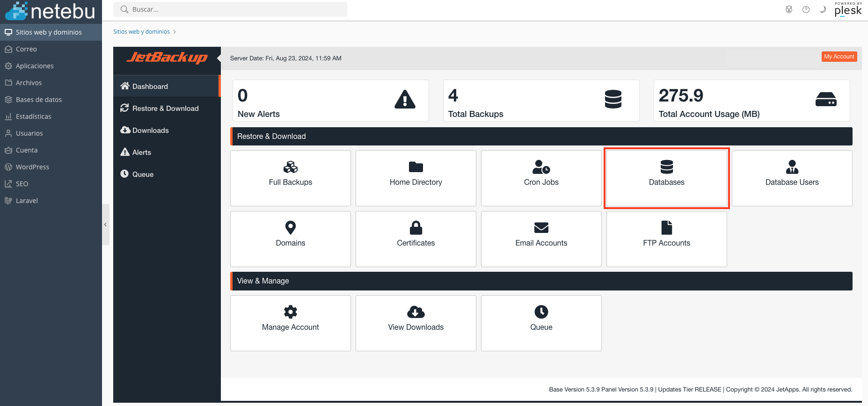
Task: Open Email Accounts restore tile
Action: click(541, 239)
